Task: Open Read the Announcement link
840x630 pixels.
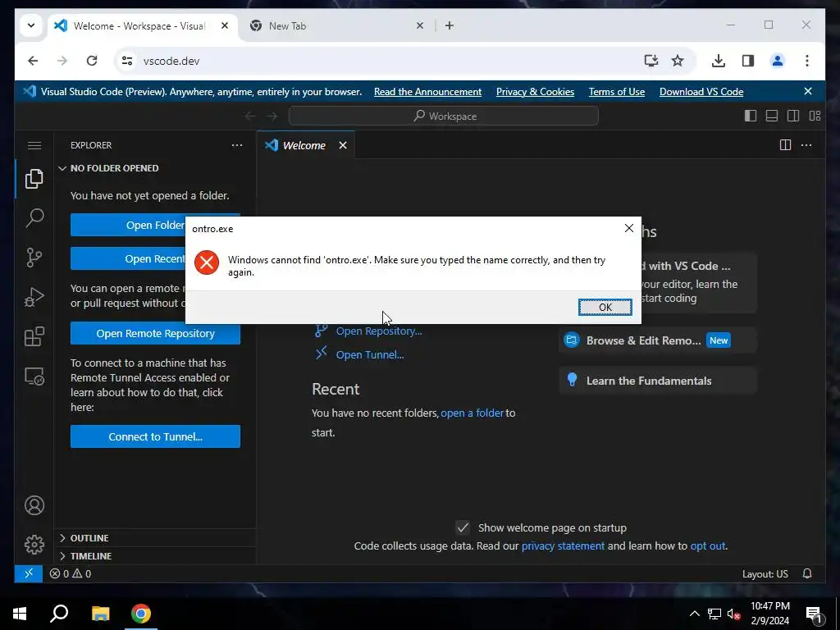Action: click(427, 92)
